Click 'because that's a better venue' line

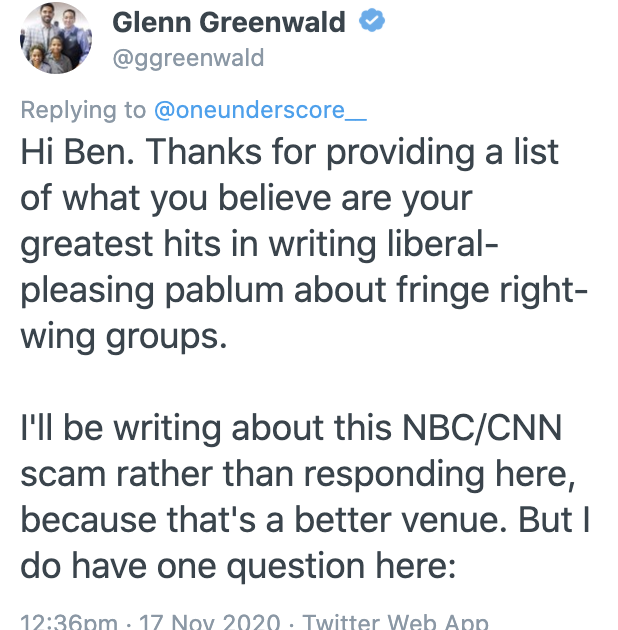[x=264, y=520]
